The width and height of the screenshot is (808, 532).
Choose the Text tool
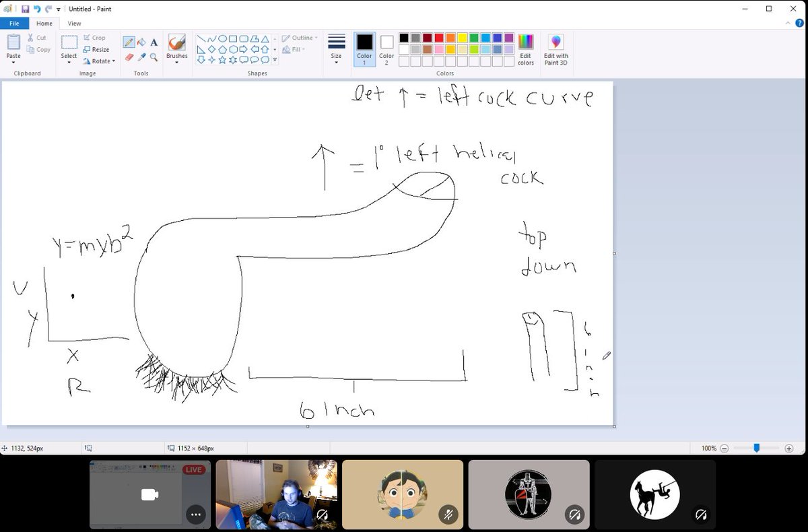(154, 42)
